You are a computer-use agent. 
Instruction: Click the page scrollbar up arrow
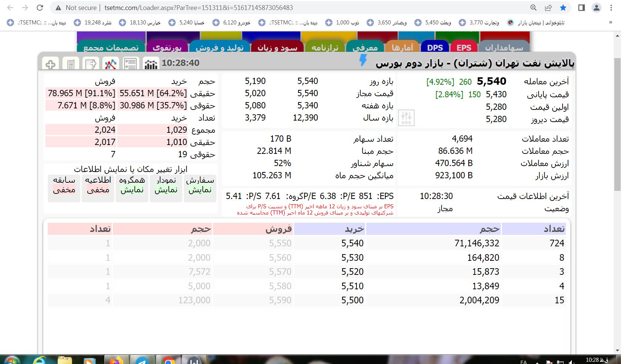click(617, 36)
